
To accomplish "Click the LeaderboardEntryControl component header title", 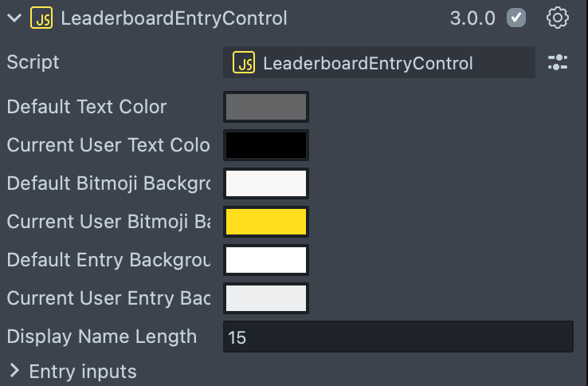I will [x=174, y=18].
